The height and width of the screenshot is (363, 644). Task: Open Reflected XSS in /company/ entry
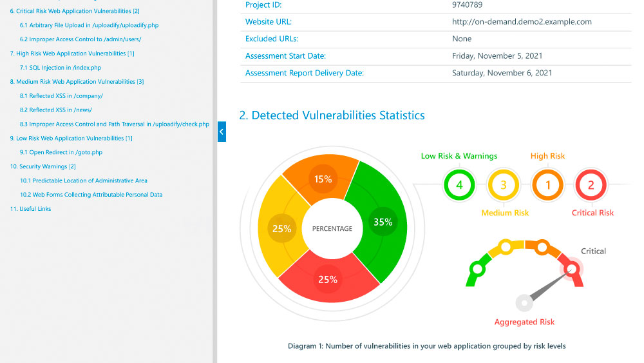point(61,96)
